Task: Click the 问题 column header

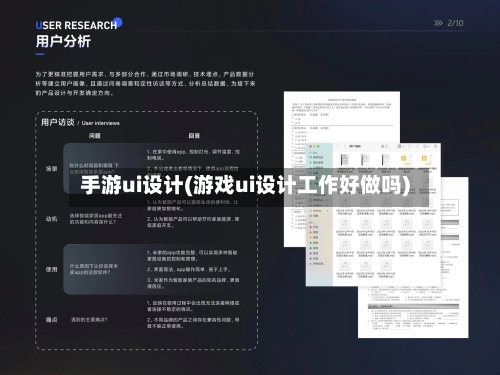Action: 94,136
